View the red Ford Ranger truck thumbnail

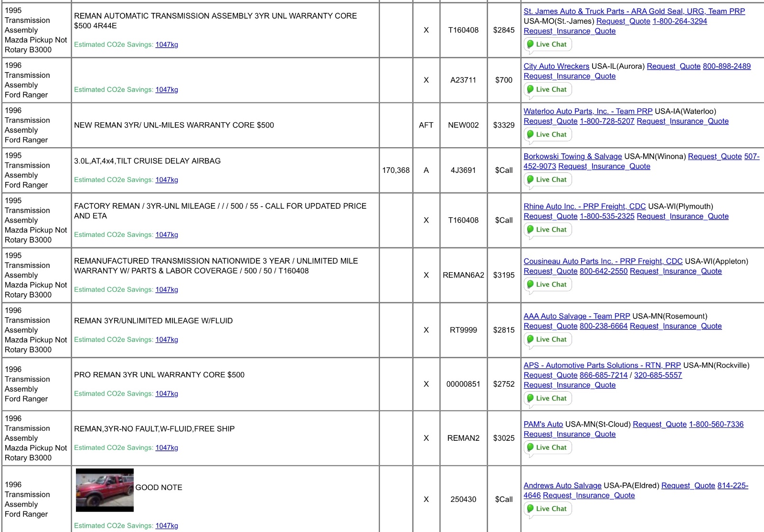click(x=105, y=490)
